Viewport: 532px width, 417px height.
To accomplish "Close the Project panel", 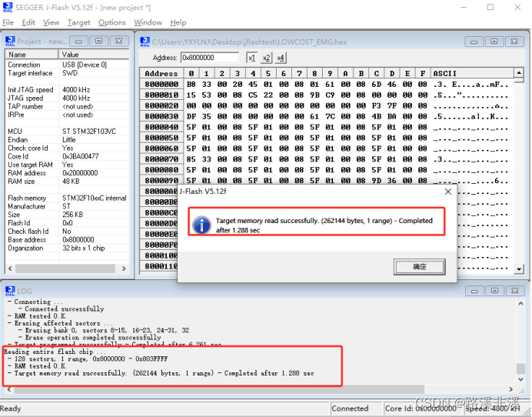I will coord(118,41).
